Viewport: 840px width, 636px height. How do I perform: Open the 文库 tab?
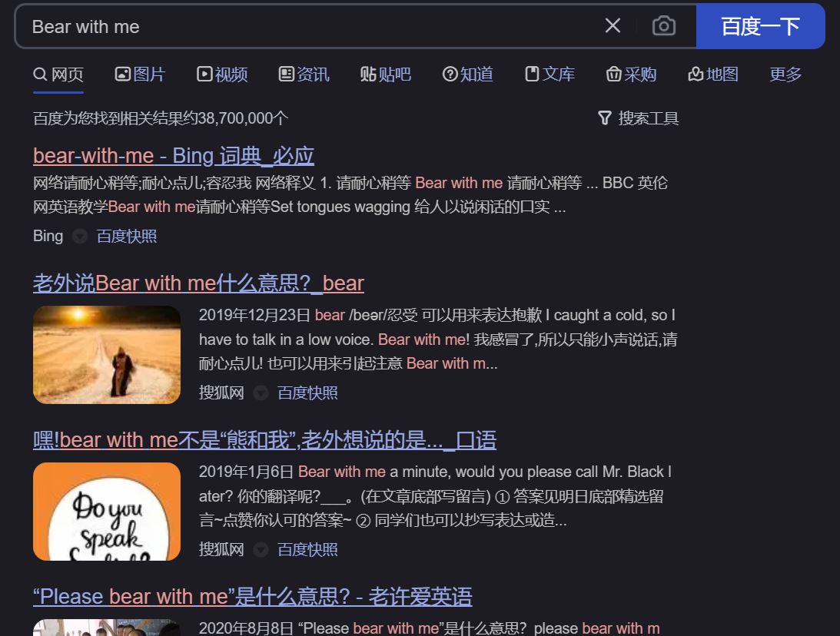(x=550, y=74)
